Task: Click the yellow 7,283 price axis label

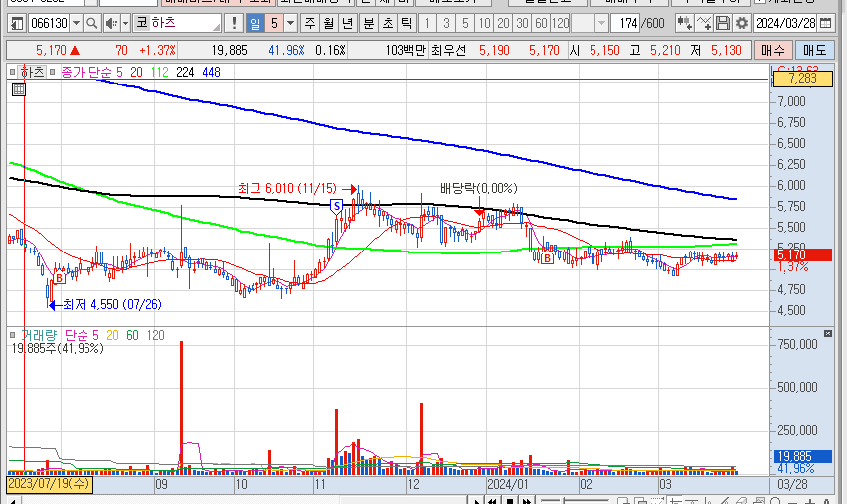Action: [802, 79]
